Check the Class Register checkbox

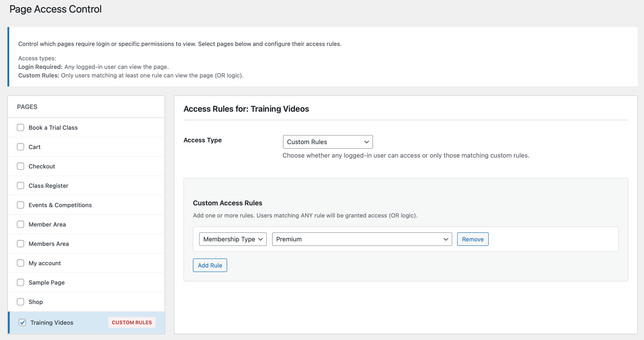(x=20, y=186)
